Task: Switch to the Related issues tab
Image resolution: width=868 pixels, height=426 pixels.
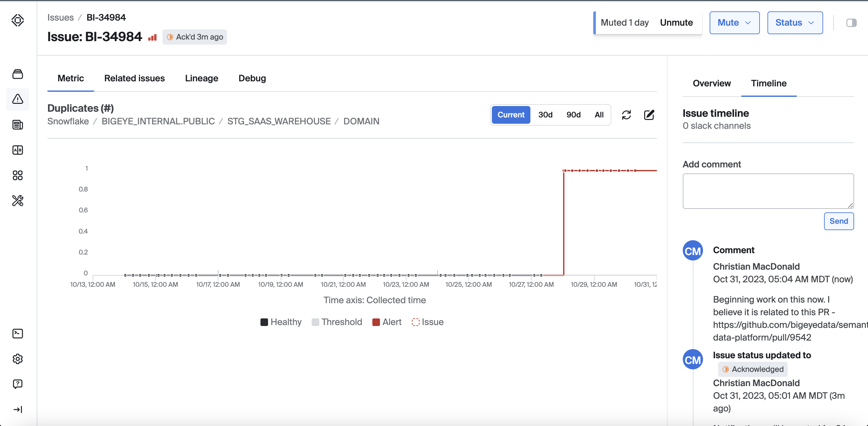Action: coord(134,78)
